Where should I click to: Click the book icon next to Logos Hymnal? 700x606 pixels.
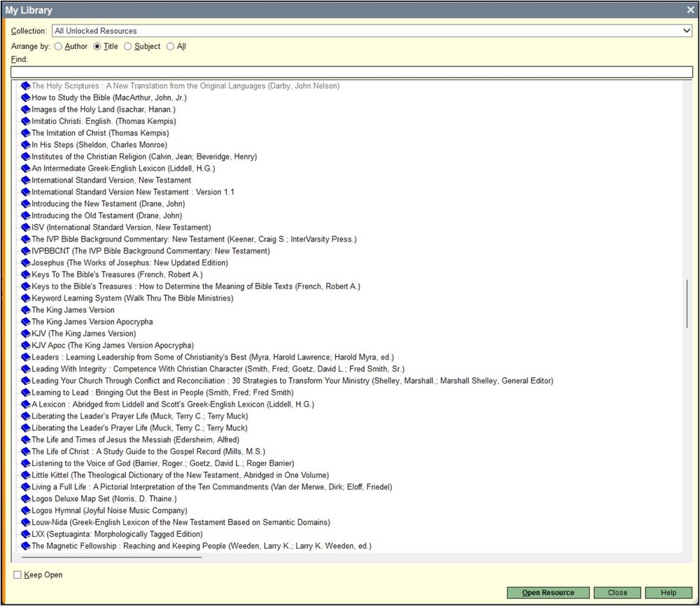tap(26, 510)
